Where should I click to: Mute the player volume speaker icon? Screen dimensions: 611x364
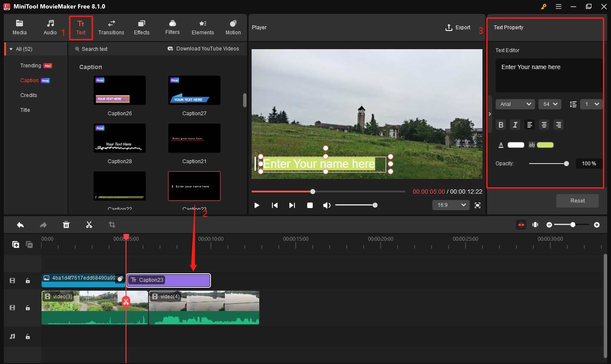pyautogui.click(x=326, y=205)
